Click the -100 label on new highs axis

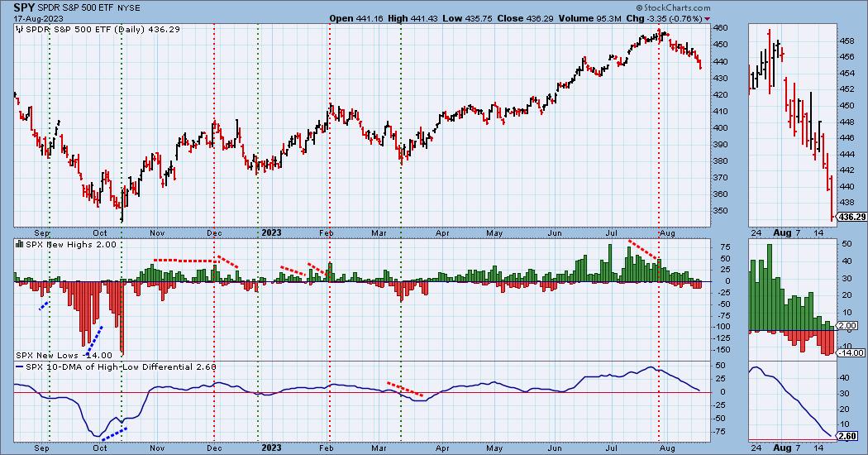click(x=722, y=327)
